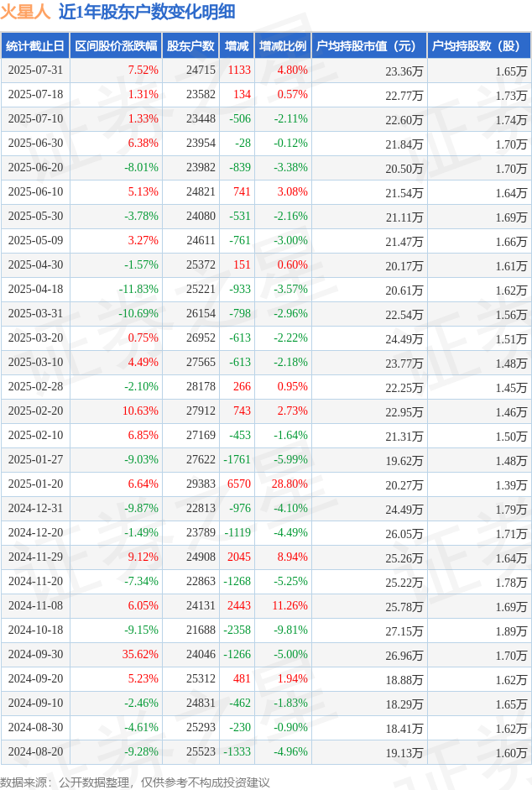This screenshot has height=790, width=532.
Task: Click the 户均持股市值（元）header
Action: tap(369, 46)
